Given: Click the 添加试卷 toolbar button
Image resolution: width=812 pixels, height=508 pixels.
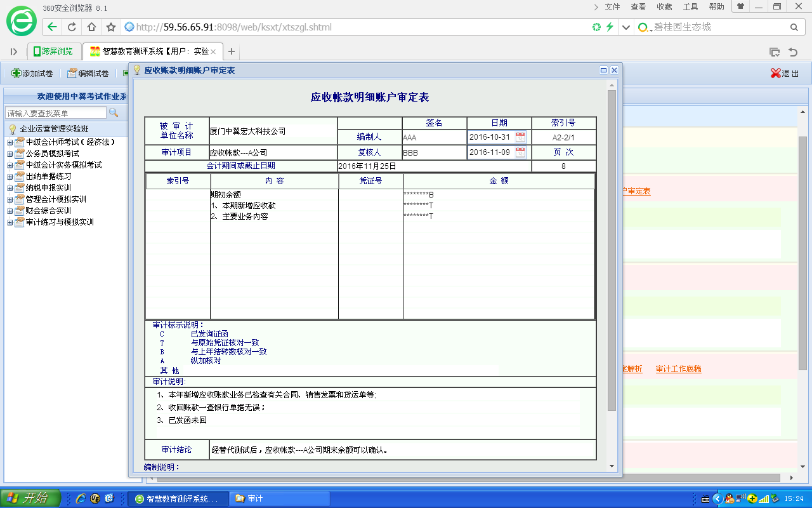Looking at the screenshot, I should click(x=32, y=73).
